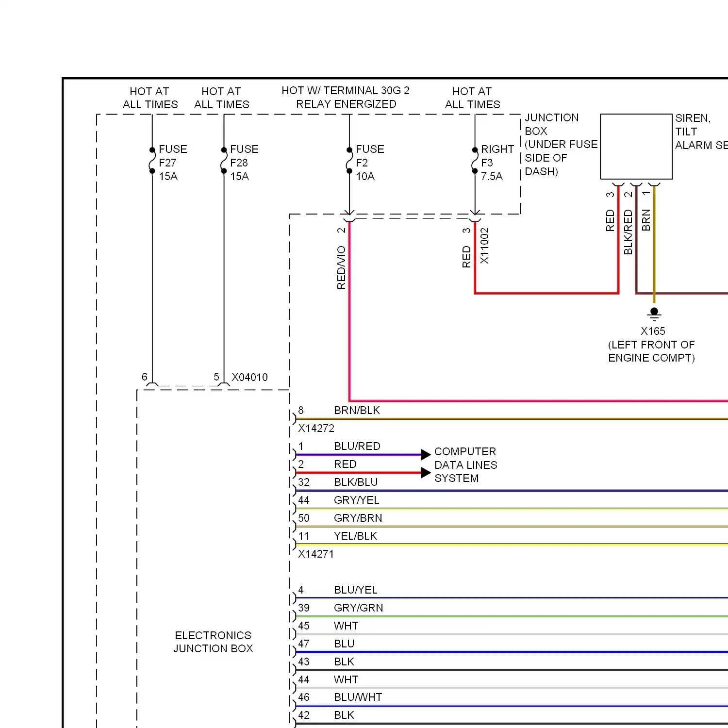Screen dimensions: 728x728
Task: Click the BLU/WHT wire label on pin 46
Action: [x=358, y=697]
